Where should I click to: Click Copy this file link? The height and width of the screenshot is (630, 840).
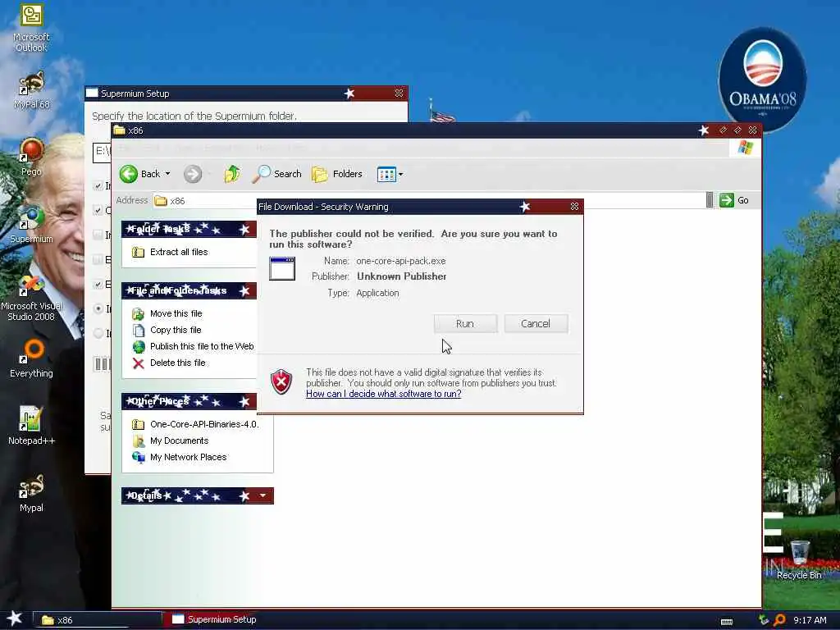pos(176,330)
